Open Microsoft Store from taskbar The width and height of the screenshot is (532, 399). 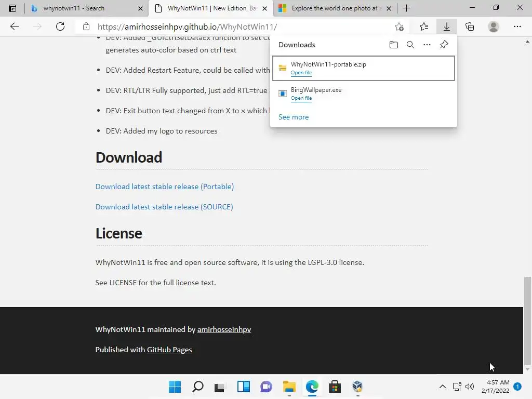[335, 387]
